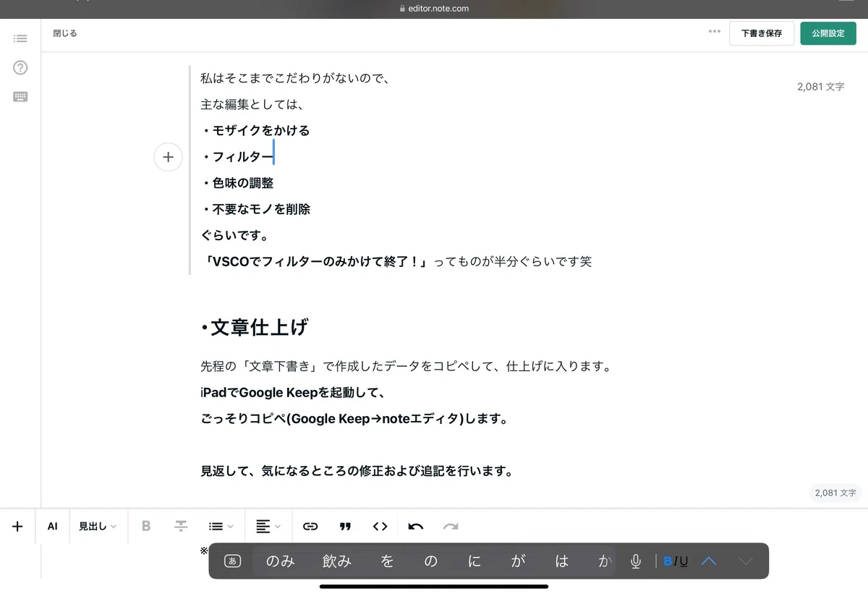
Task: Show keyboard shortcuts via sidebar keyboard icon
Action: point(20,96)
